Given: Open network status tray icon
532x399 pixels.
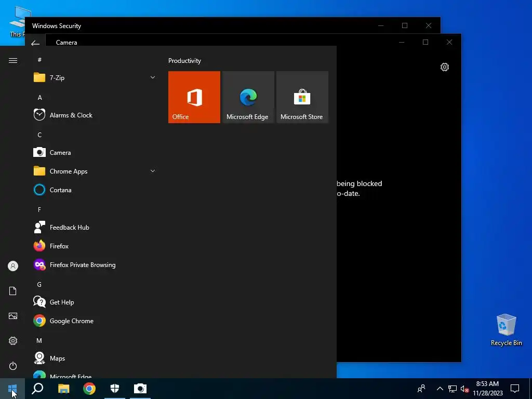Looking at the screenshot, I should [453, 389].
